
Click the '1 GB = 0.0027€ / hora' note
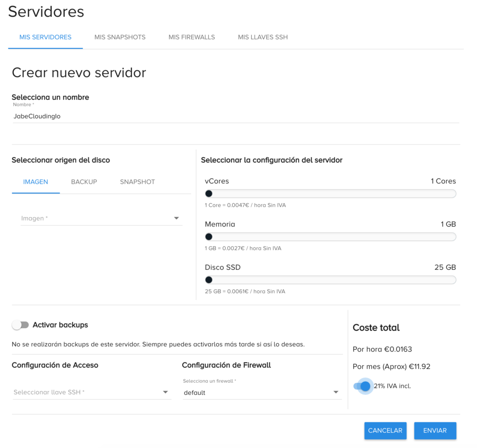[243, 248]
